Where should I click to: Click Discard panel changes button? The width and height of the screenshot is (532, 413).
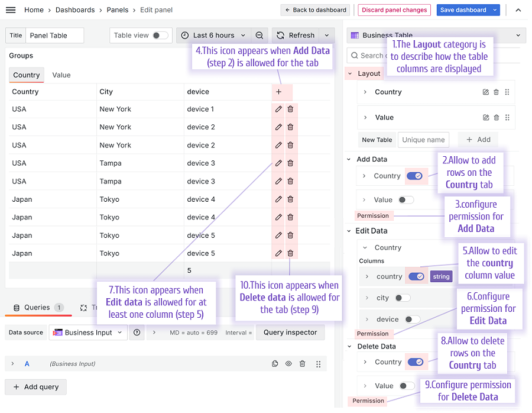pyautogui.click(x=394, y=10)
